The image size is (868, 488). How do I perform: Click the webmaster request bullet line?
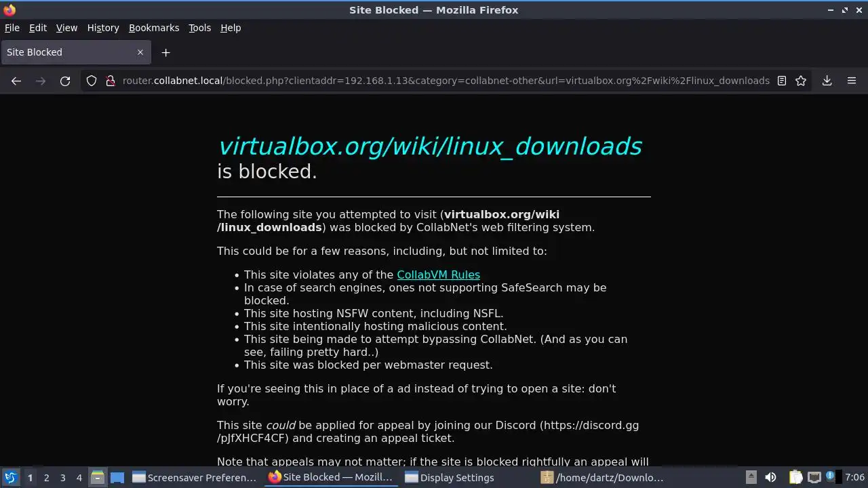(368, 365)
